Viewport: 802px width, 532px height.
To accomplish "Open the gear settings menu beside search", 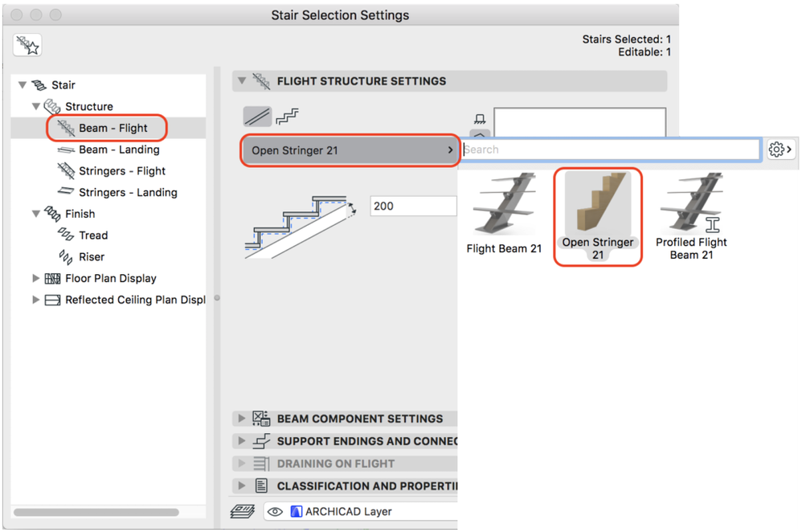I will [780, 149].
